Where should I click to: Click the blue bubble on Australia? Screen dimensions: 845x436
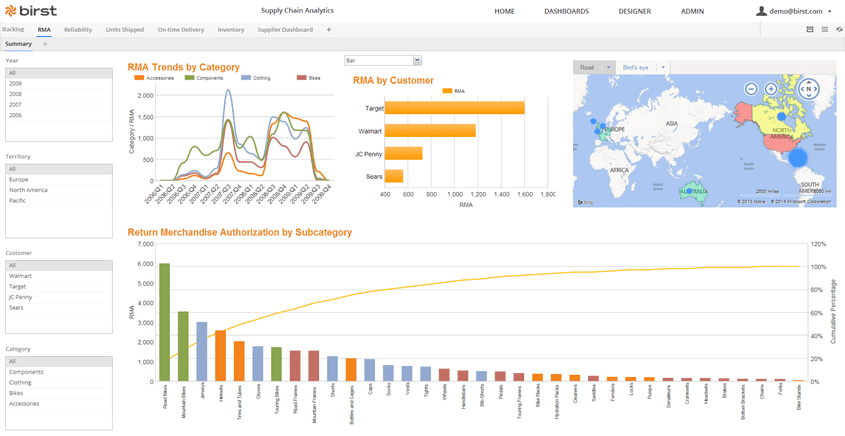[689, 191]
